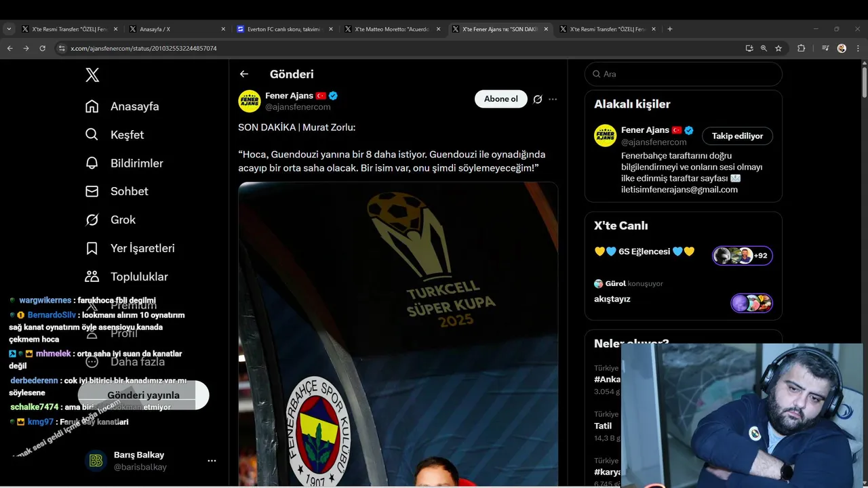Open Keşfet explore page
This screenshot has width=868, height=488.
114,135
